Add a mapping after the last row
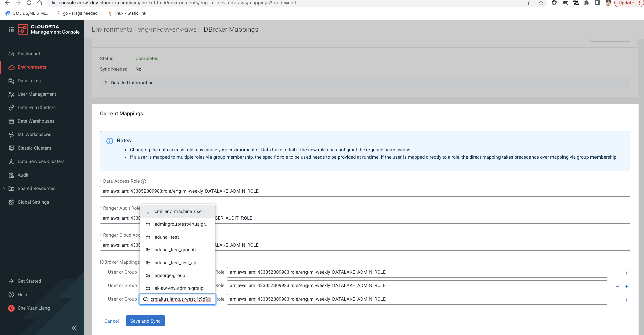 (x=626, y=300)
